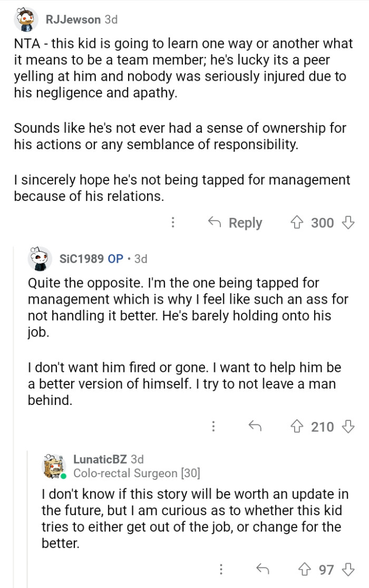Downvote RJJewson's comment
The image size is (369, 588).
[x=348, y=223]
